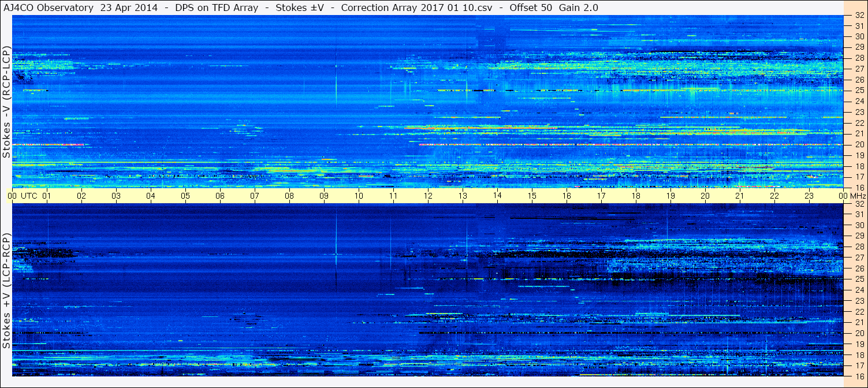Select the 04 hour tick on time axis
868x388 pixels.
click(x=151, y=196)
